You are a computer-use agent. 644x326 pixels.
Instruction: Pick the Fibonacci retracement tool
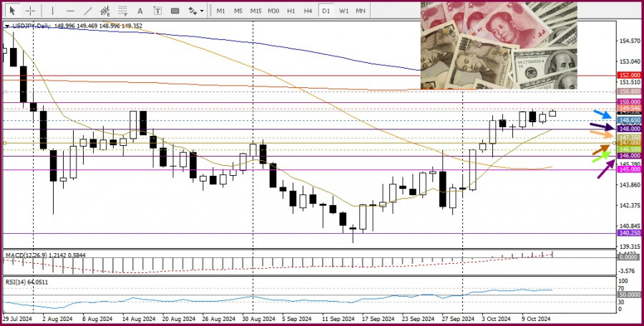(122, 11)
